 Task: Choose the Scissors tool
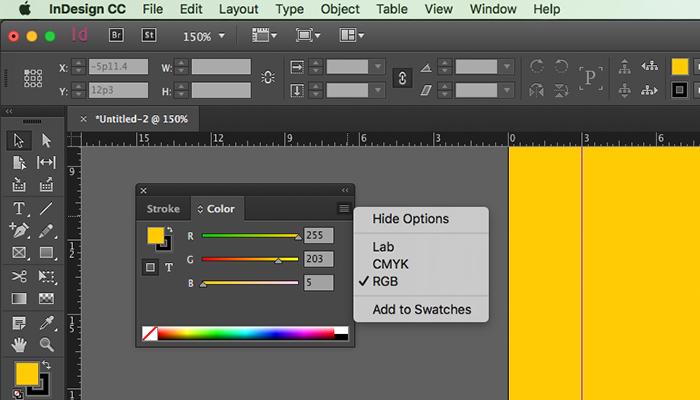(x=19, y=276)
